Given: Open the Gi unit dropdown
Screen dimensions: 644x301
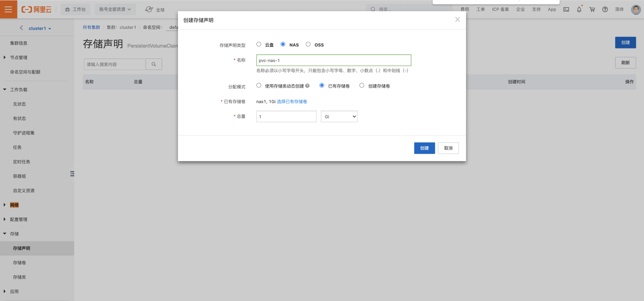Looking at the screenshot, I should point(339,116).
